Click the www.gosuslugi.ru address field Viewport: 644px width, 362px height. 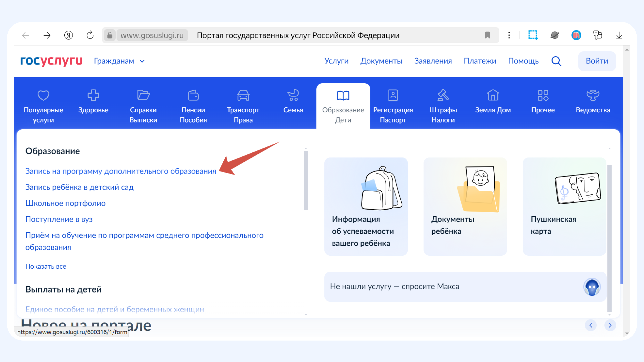click(152, 35)
